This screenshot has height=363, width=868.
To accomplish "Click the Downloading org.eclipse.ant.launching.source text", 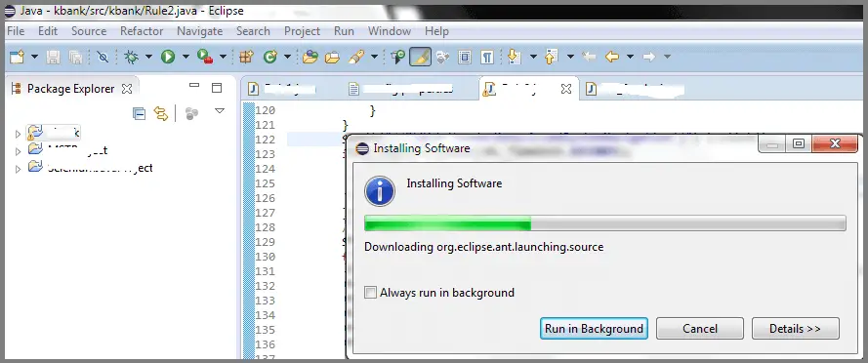I will tap(484, 247).
